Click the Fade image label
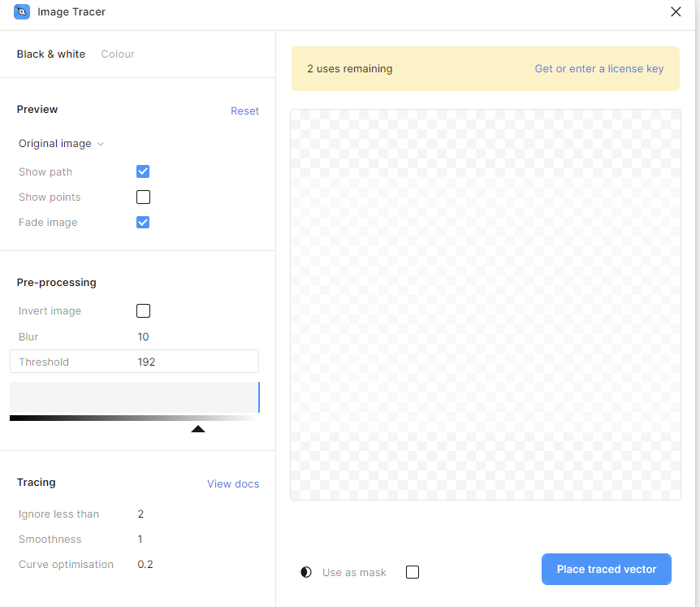700x607 pixels. [x=48, y=223]
